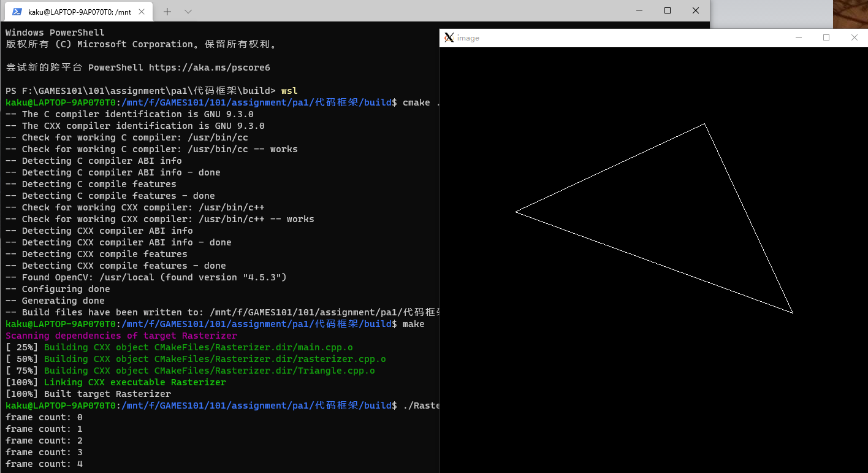The height and width of the screenshot is (473, 868).
Task: Close the Windows Terminal window
Action: point(696,10)
